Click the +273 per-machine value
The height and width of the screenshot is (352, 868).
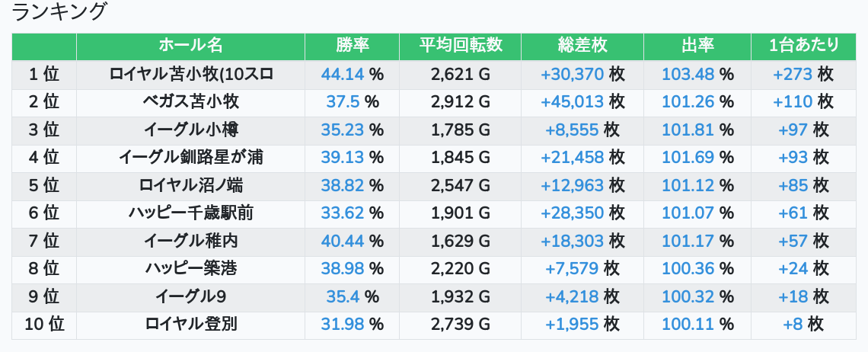pyautogui.click(x=793, y=75)
